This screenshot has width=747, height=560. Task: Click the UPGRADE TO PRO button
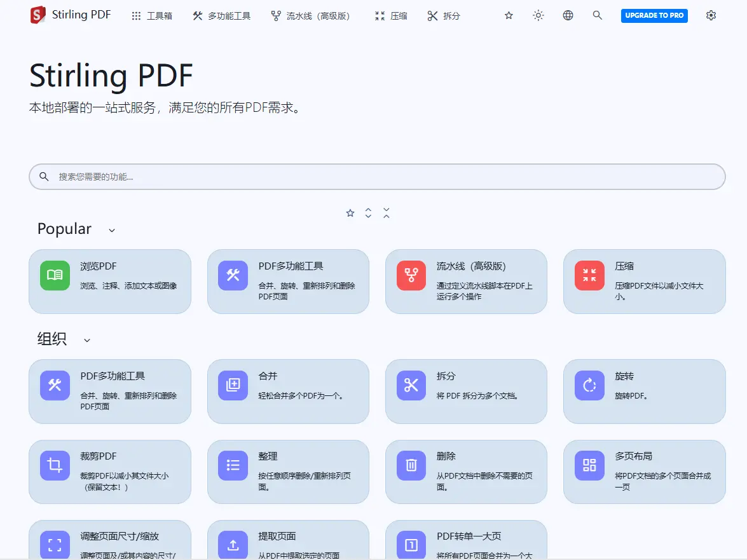pos(654,15)
